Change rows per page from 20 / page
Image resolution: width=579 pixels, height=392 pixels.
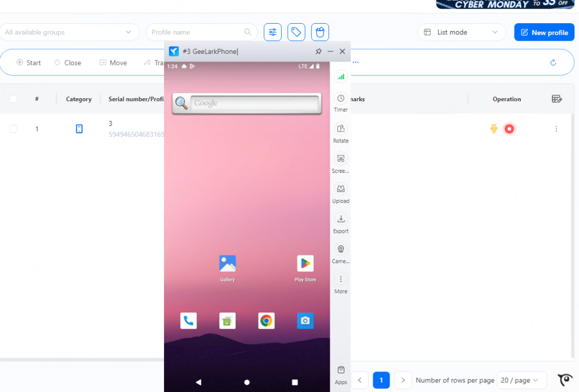521,380
